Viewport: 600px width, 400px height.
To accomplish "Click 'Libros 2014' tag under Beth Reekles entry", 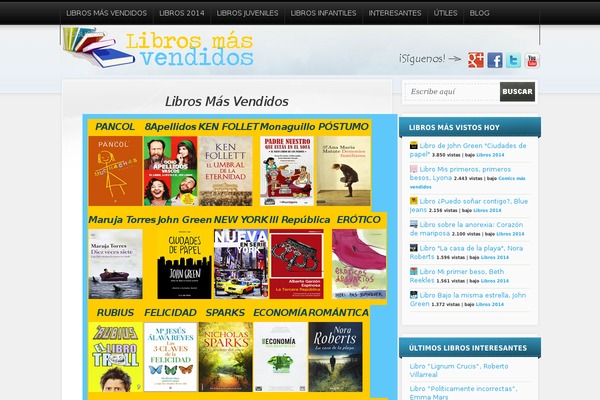I will pyautogui.click(x=495, y=281).
